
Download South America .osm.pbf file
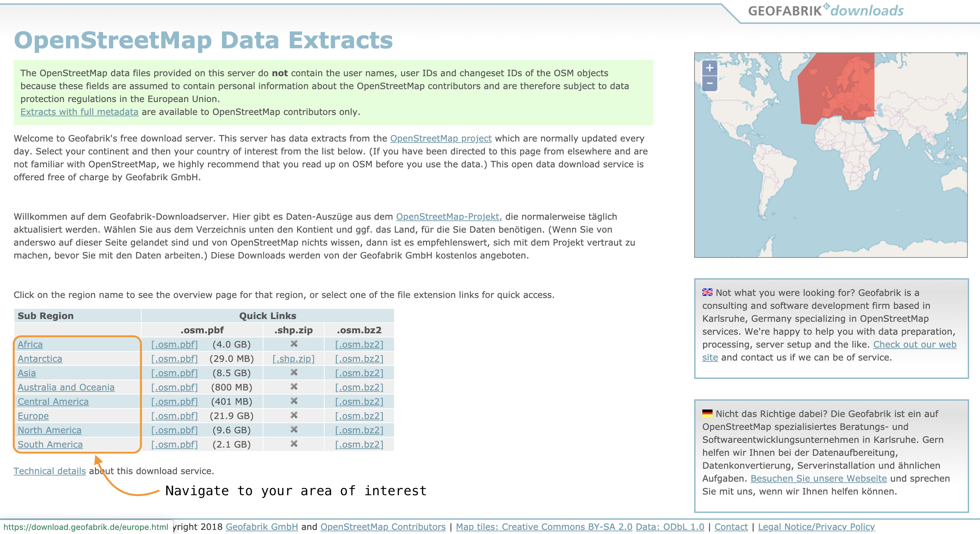pos(174,444)
